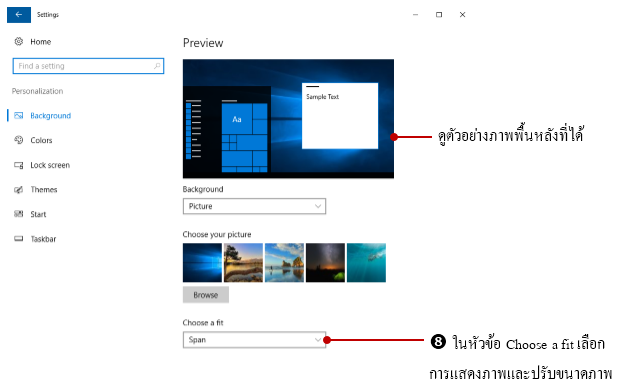Click the search magnifier icon
The width and height of the screenshot is (620, 388).
tap(157, 66)
